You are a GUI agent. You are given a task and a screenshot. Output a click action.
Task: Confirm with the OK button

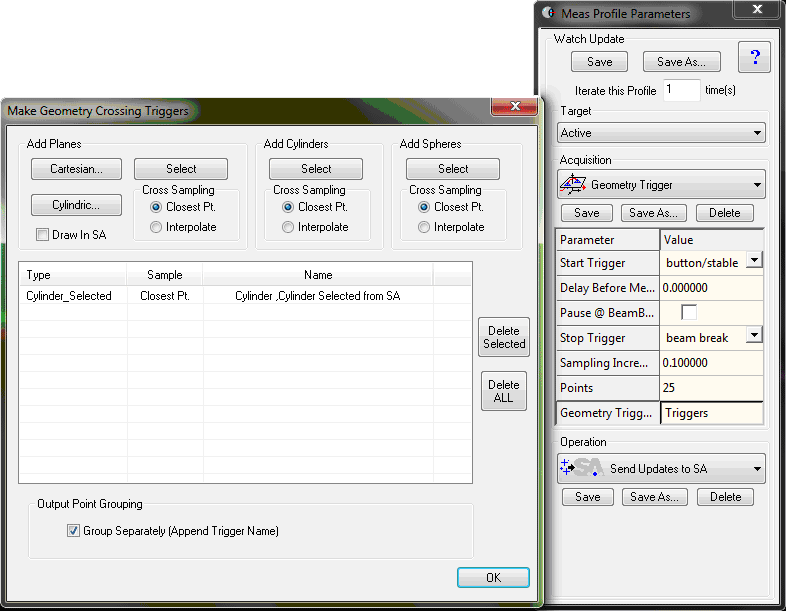pyautogui.click(x=493, y=577)
